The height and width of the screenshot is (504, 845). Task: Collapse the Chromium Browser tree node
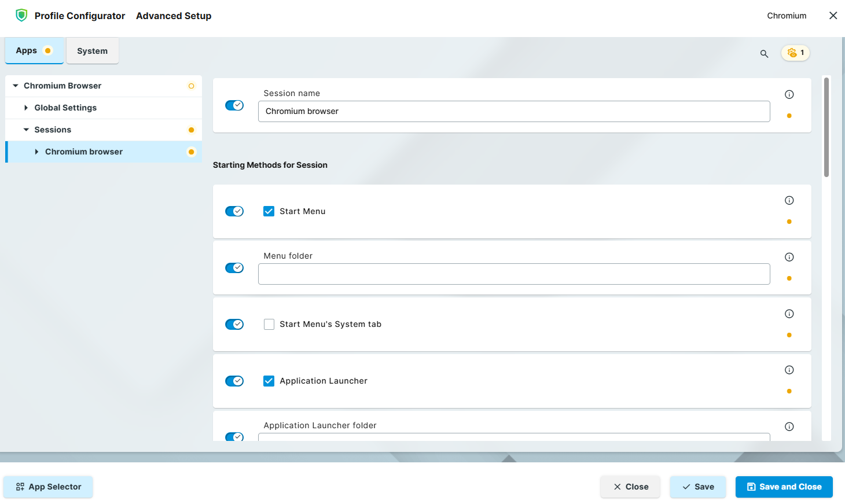(16, 86)
